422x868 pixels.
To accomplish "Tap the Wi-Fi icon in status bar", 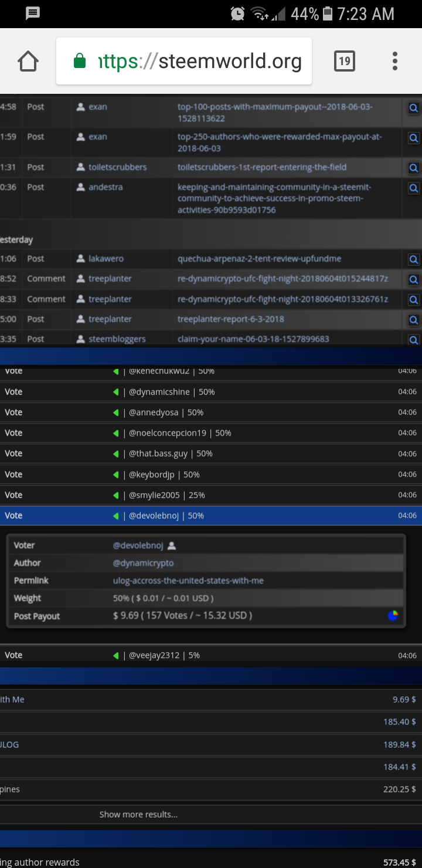I will (258, 13).
